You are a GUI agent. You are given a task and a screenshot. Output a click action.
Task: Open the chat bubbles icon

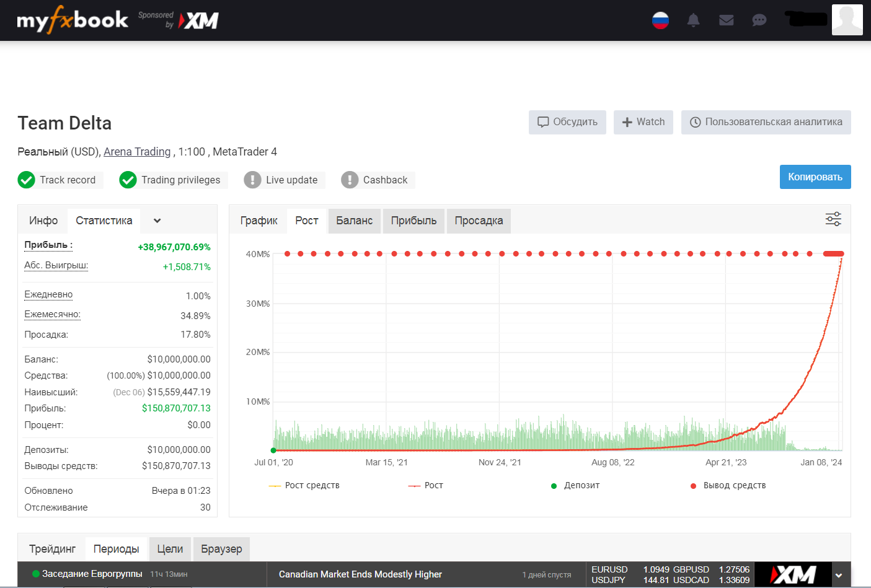pyautogui.click(x=759, y=20)
